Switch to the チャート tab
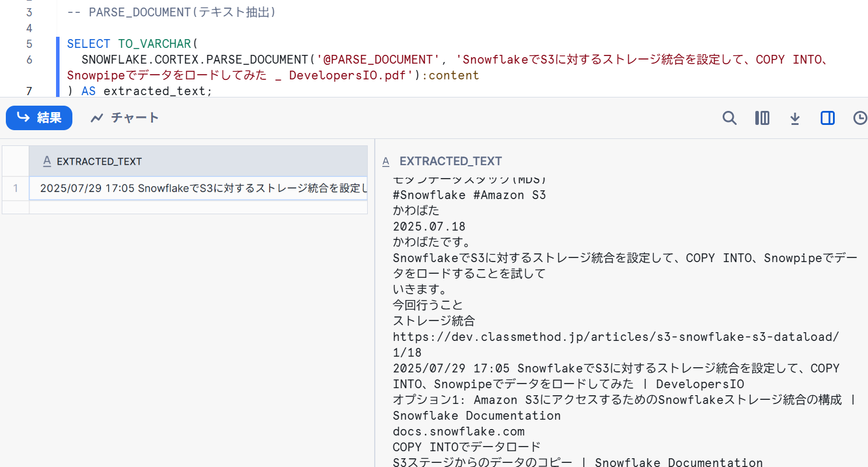Viewport: 868px width, 467px height. [x=124, y=118]
